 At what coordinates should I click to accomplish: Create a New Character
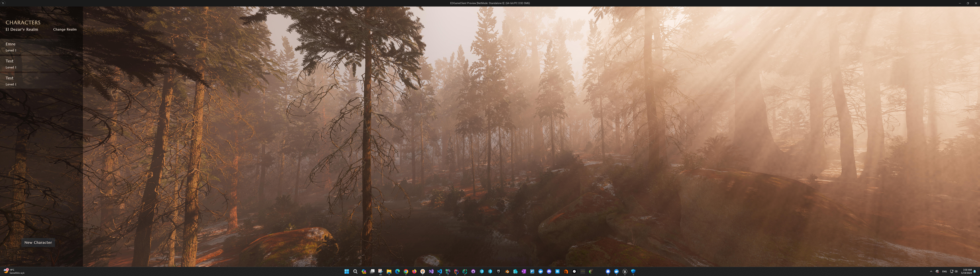[x=38, y=242]
